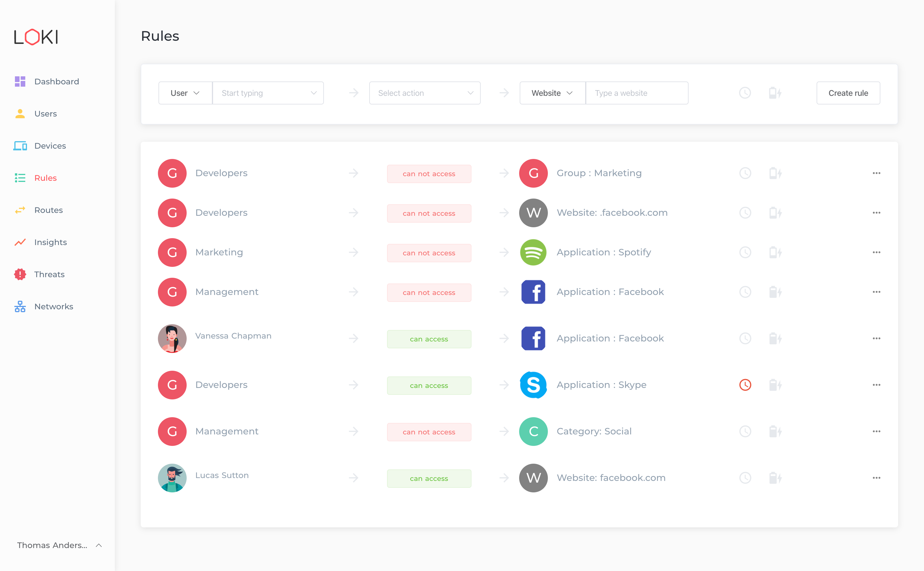This screenshot has height=571, width=924.
Task: Expand the Thomas Anders... account menu
Action: coord(59,545)
